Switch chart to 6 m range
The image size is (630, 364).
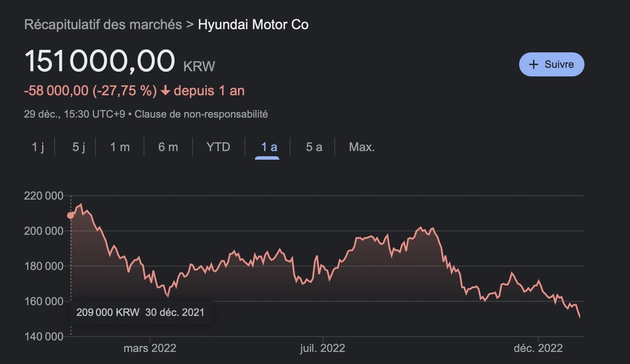click(168, 147)
